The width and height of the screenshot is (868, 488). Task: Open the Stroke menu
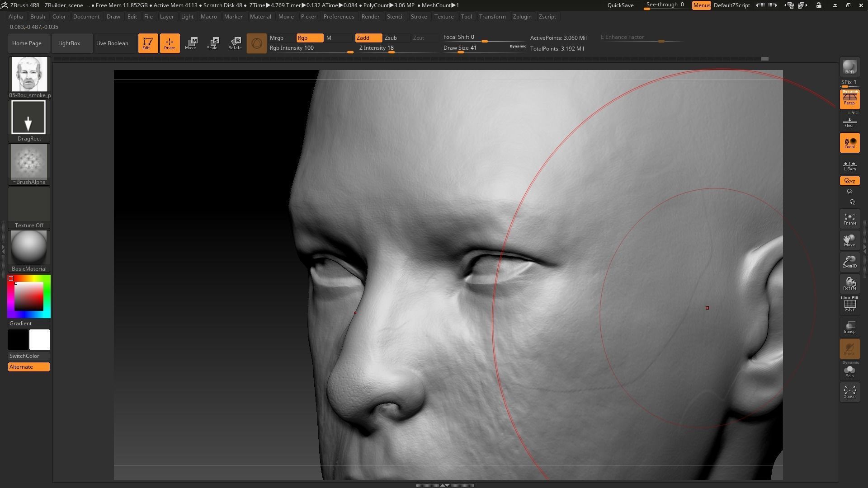pyautogui.click(x=418, y=17)
